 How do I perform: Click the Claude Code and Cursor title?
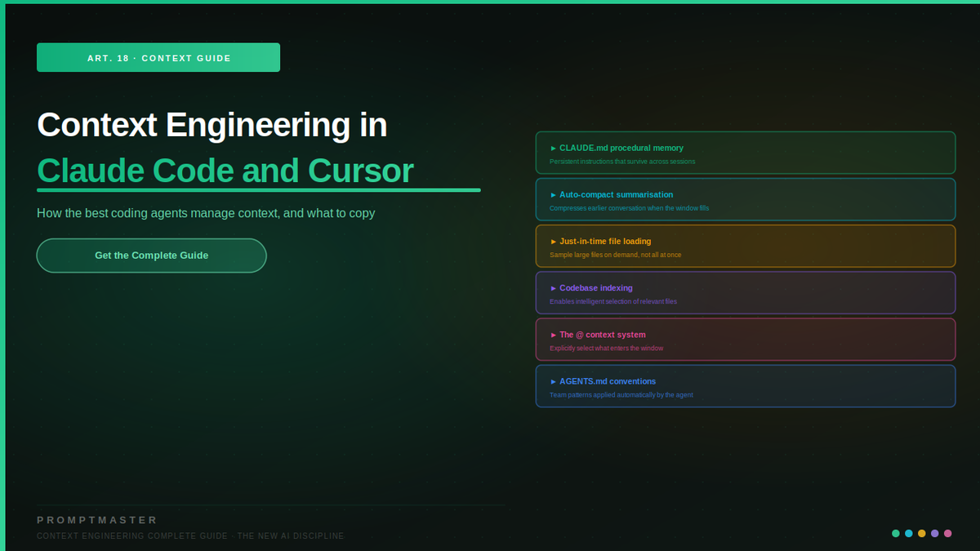(225, 171)
